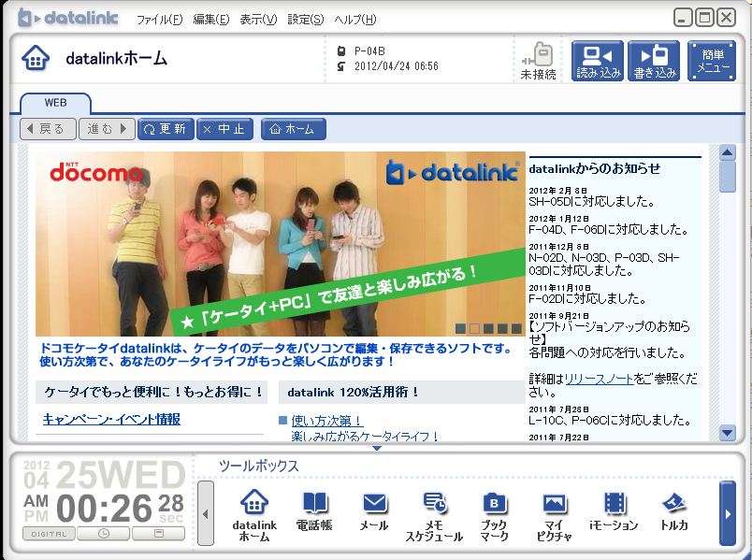
Task: Click the news text "F-04D、F-06Dに対応しました。"
Action: coord(609,230)
